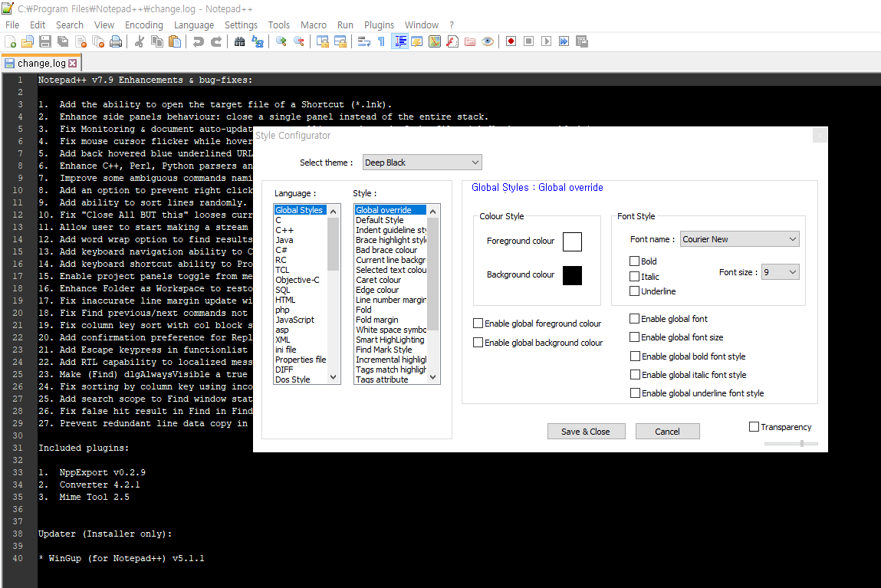Click down arrow of Style list scrollbar
The width and height of the screenshot is (881, 588).
pyautogui.click(x=432, y=377)
